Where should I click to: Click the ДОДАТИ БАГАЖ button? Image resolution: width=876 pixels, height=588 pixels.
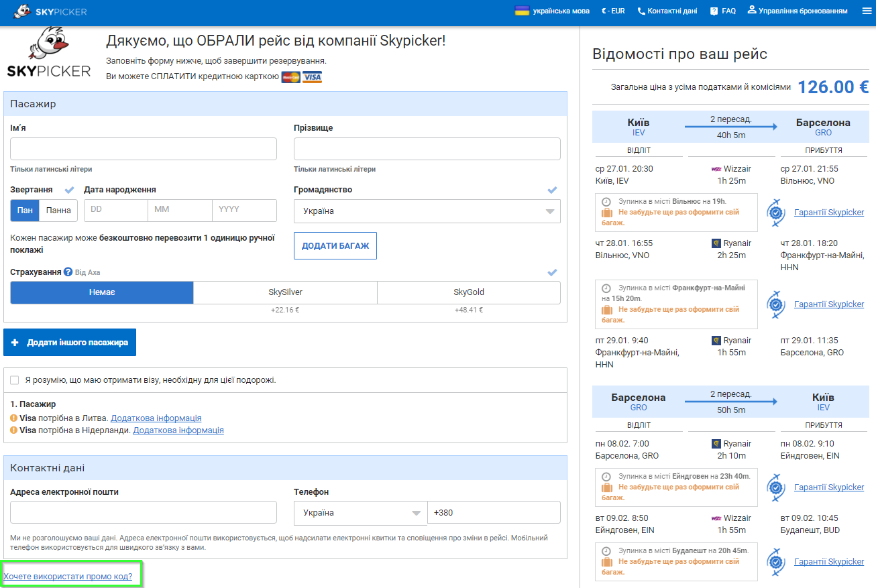(335, 246)
